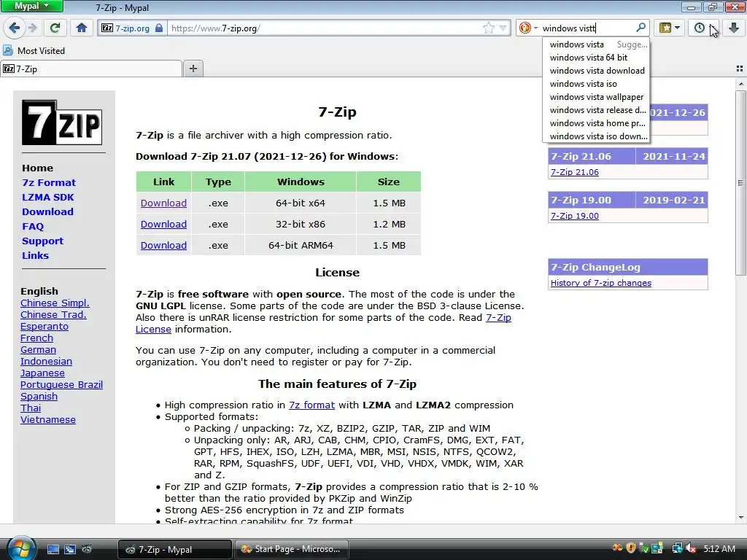747x560 pixels.
Task: Open the 7-zip.org site identity padlock
Action: (x=159, y=28)
